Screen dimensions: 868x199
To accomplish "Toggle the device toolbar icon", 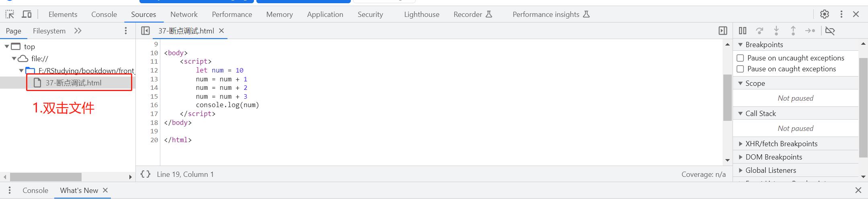I will pos(27,15).
